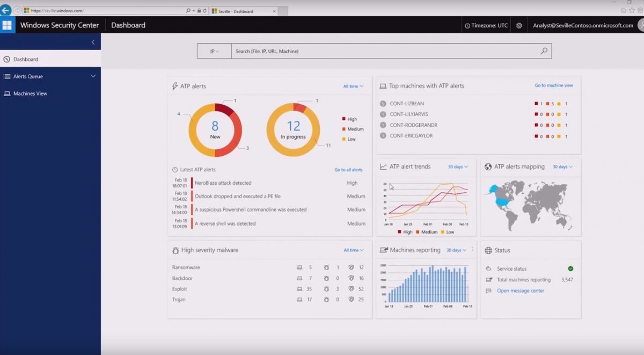Click the Ransomware malware label

[186, 267]
